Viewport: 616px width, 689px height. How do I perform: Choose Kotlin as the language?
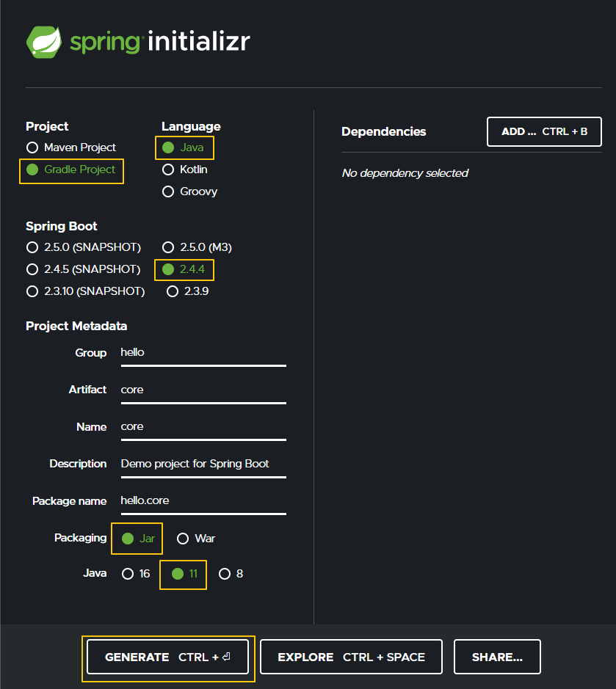click(x=185, y=169)
